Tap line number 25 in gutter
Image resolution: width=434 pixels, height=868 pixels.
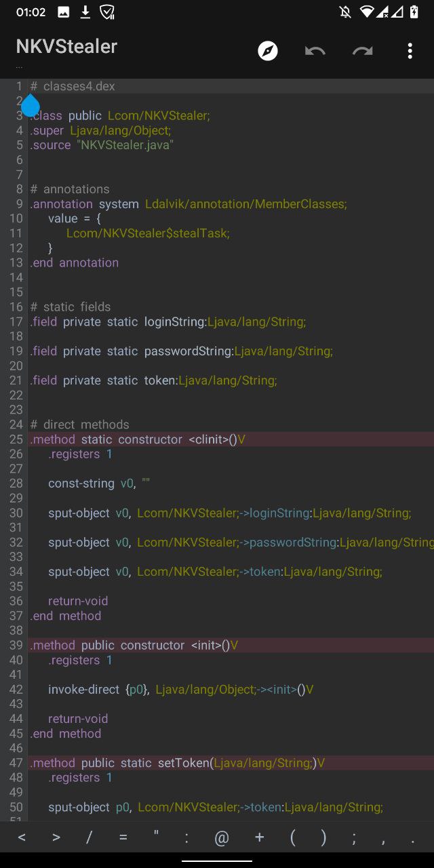tap(16, 439)
